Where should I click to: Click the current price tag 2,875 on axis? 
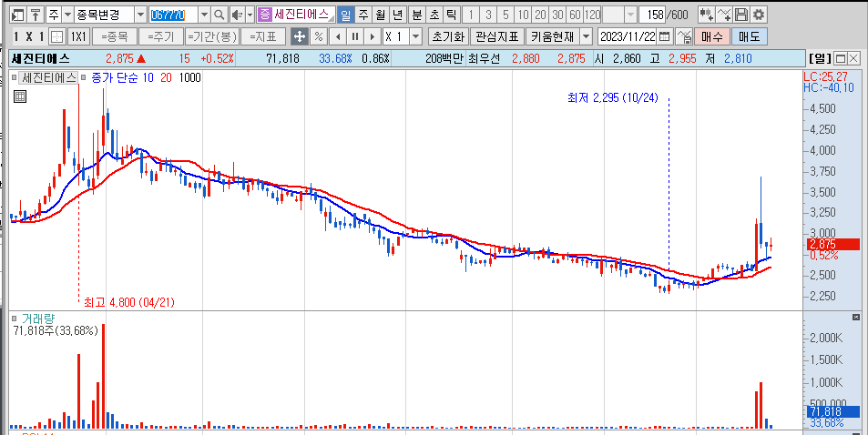833,245
